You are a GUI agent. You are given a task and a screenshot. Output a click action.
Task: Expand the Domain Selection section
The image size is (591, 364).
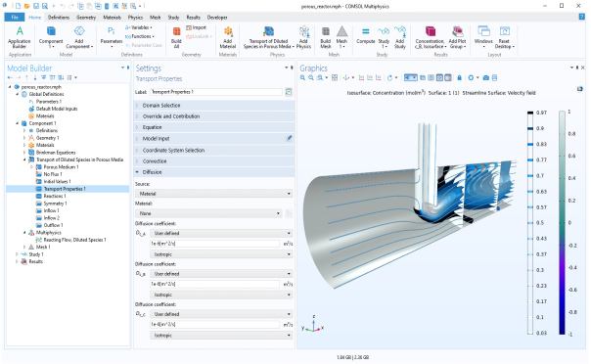(x=214, y=106)
